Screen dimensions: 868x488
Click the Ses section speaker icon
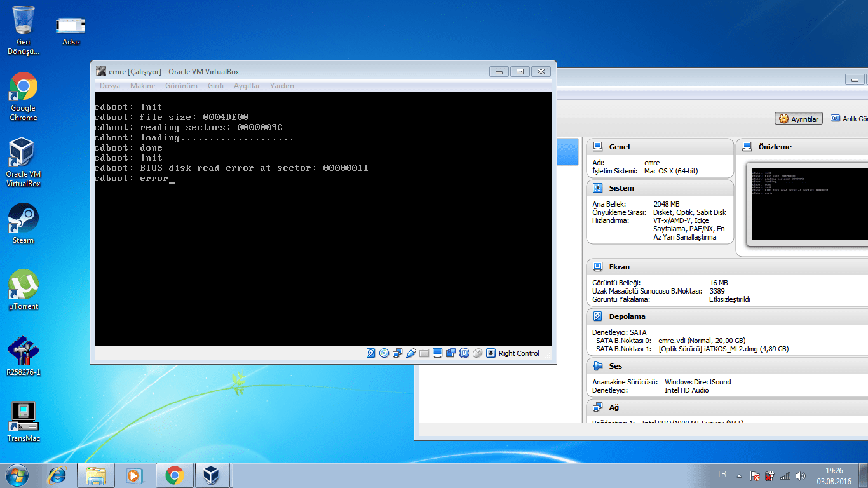click(x=597, y=366)
